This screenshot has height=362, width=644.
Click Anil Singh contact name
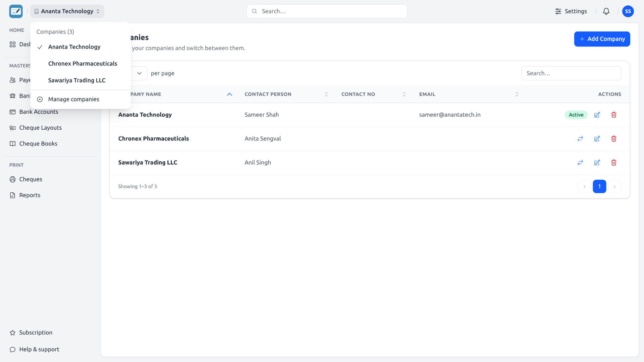click(x=258, y=163)
